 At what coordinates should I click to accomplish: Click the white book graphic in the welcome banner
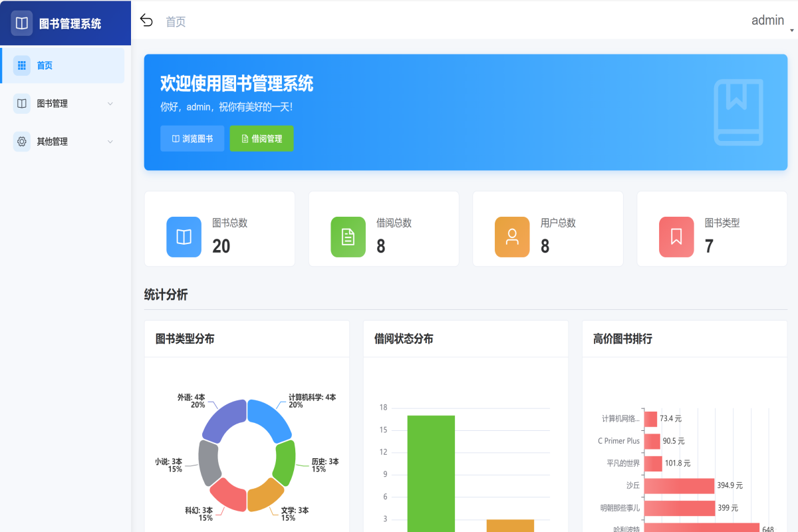click(738, 111)
